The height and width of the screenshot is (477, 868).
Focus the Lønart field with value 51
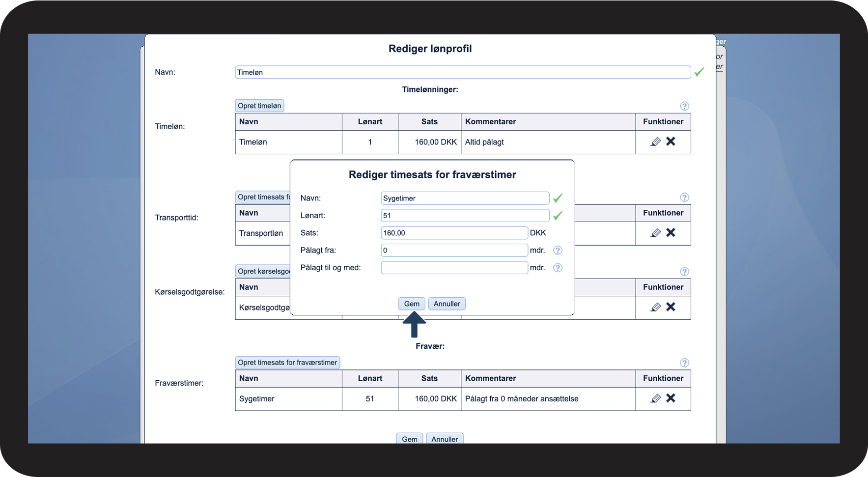pos(465,216)
